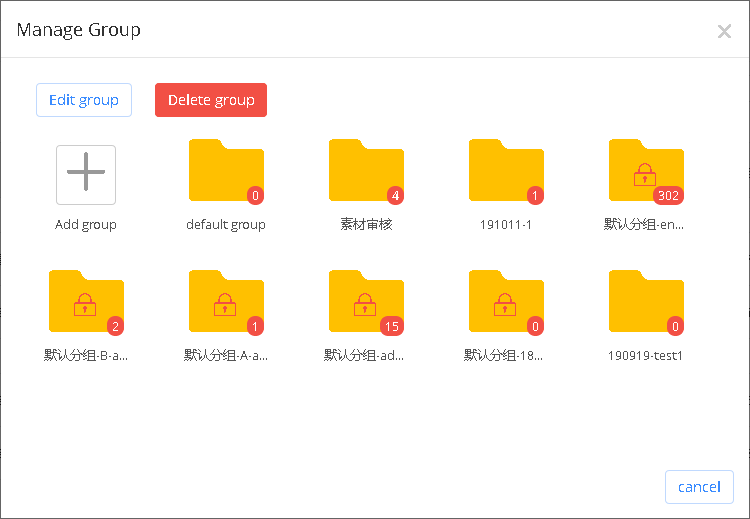Click the Add group plus icon
This screenshot has height=519, width=750.
click(86, 175)
